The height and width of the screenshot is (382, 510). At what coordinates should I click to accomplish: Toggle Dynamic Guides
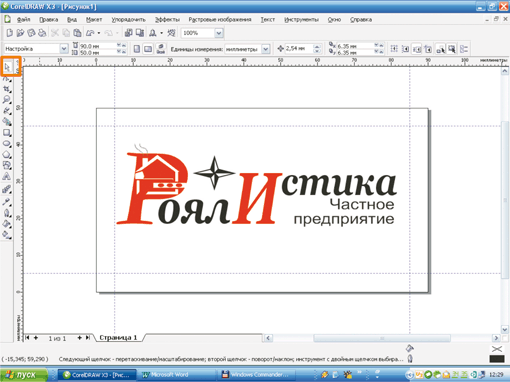[428, 49]
